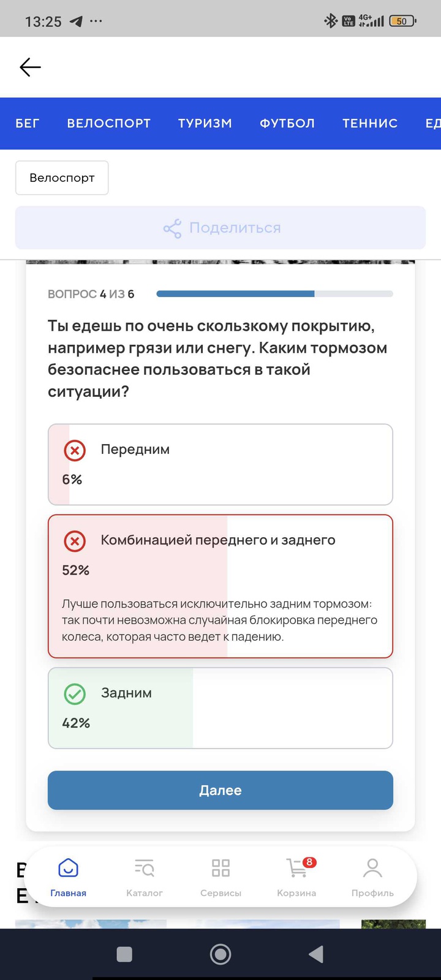Tap the back arrow icon
The width and height of the screenshot is (441, 980).
[30, 67]
